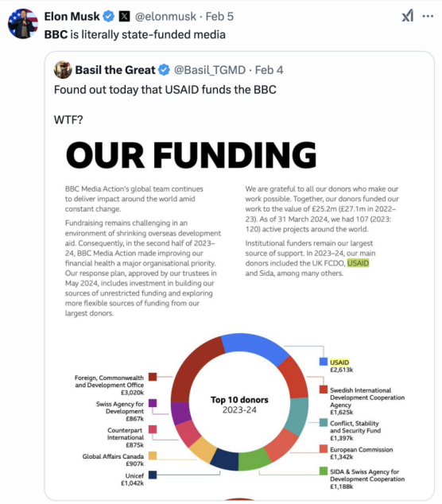
Task: Click the purple Swiss Agency legend swatch
Action: [x=153, y=403]
